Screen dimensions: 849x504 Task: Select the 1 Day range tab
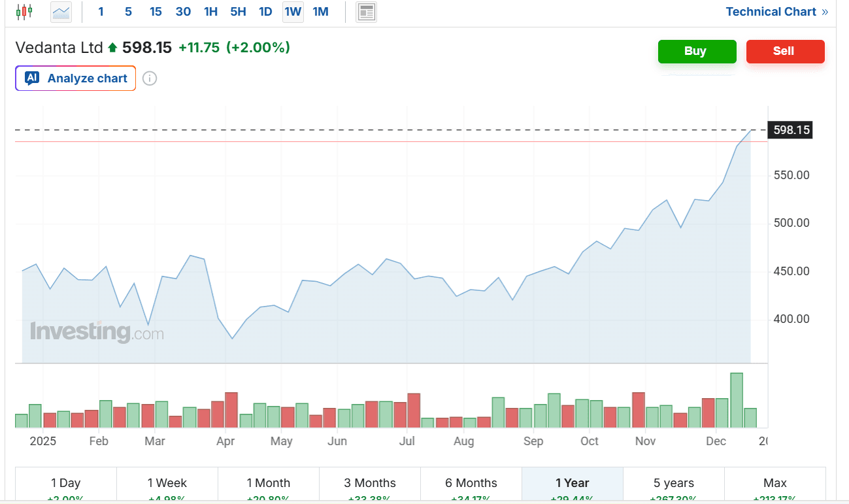[x=65, y=485]
